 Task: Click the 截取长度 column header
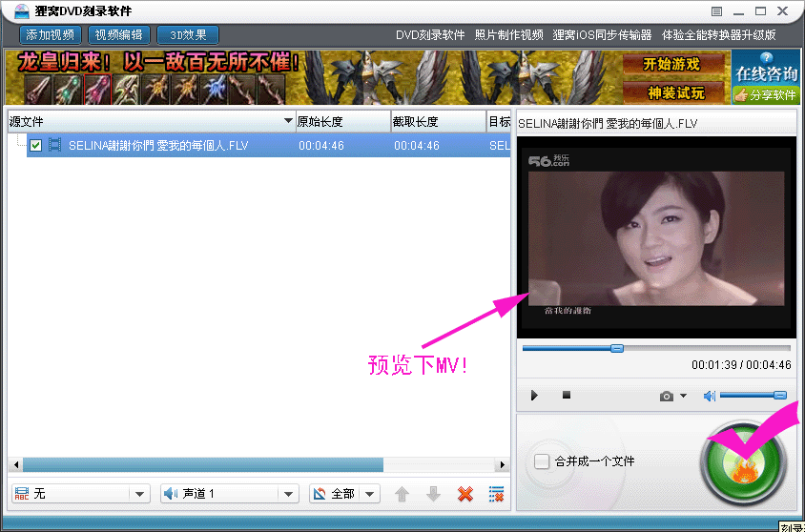[x=439, y=122]
